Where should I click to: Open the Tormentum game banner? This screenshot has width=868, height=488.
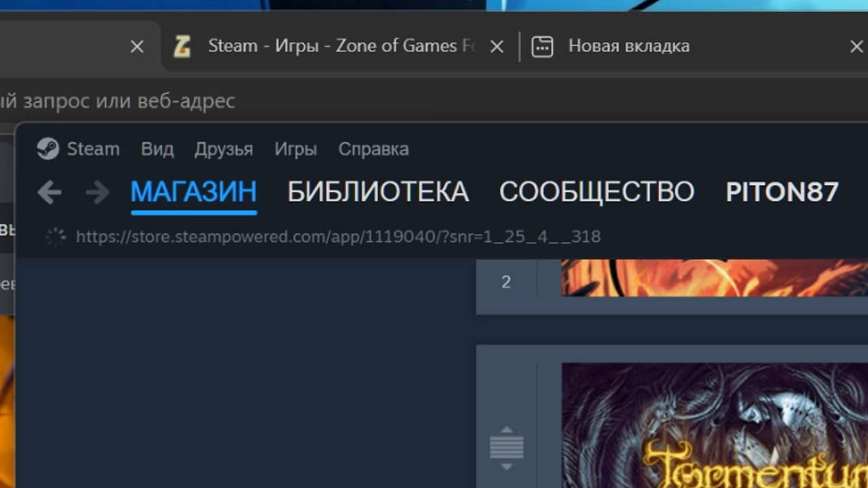pos(715,426)
